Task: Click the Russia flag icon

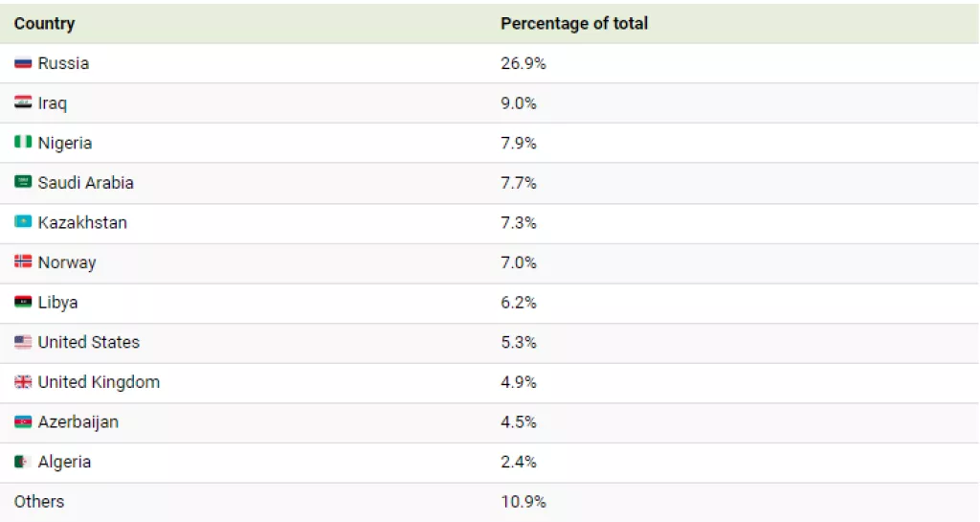Action: click(x=23, y=63)
